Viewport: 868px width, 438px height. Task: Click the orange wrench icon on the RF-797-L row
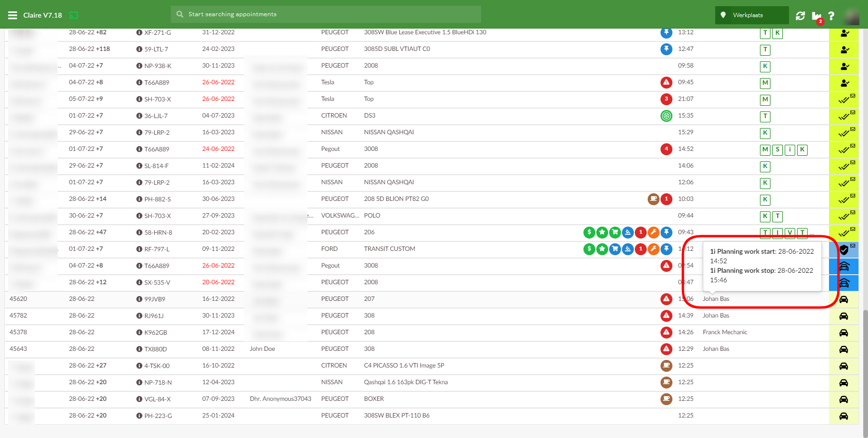[653, 249]
